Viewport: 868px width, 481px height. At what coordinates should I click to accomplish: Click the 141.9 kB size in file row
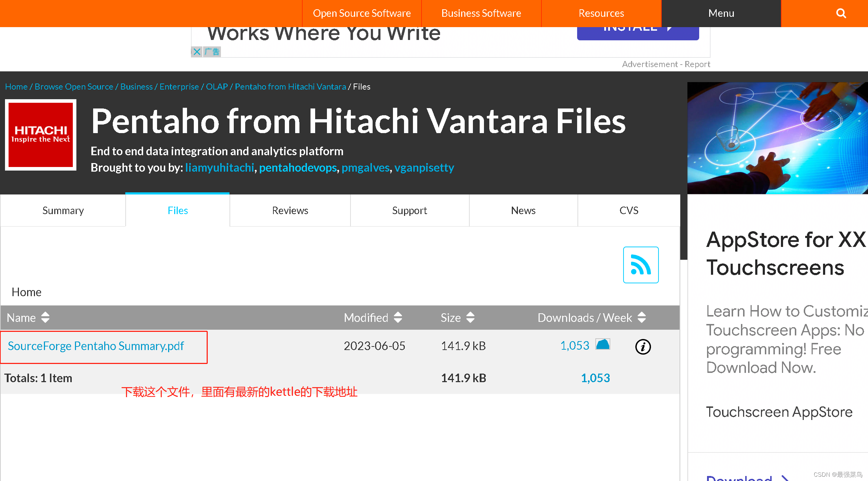pos(463,346)
